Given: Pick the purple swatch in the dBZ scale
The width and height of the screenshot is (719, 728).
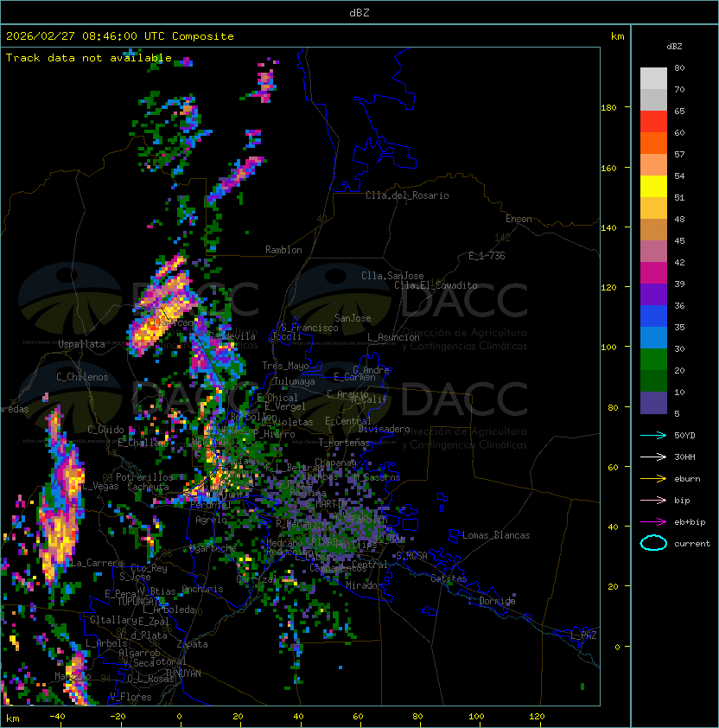Looking at the screenshot, I should (653, 294).
